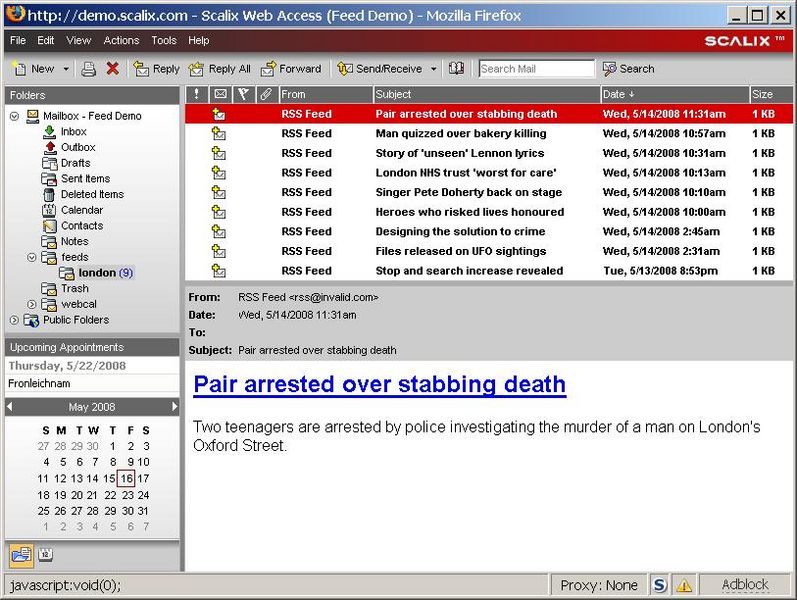Open the address book icon in the toolbar
The width and height of the screenshot is (797, 600).
(x=456, y=69)
